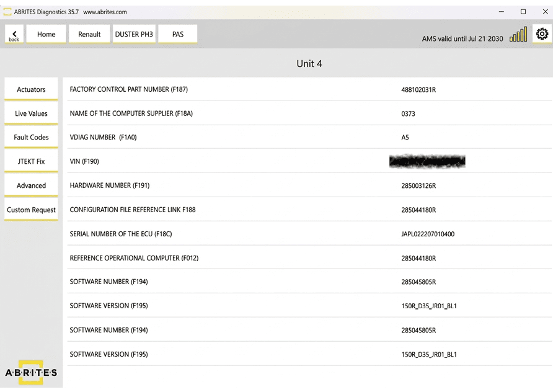Select FACTORY CONTROL PART NUMBER (F187) row
This screenshot has height=392, width=553.
coord(309,89)
